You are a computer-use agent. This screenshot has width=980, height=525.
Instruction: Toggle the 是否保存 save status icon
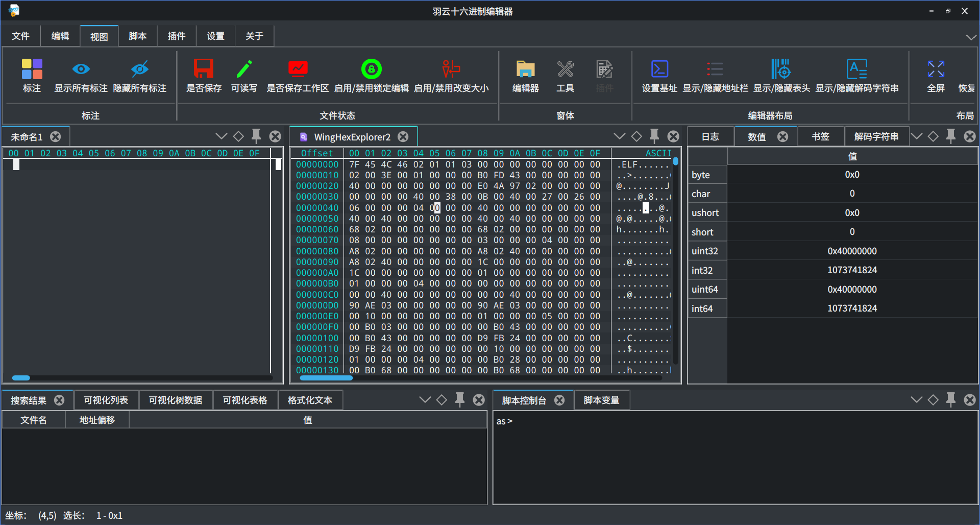point(203,69)
